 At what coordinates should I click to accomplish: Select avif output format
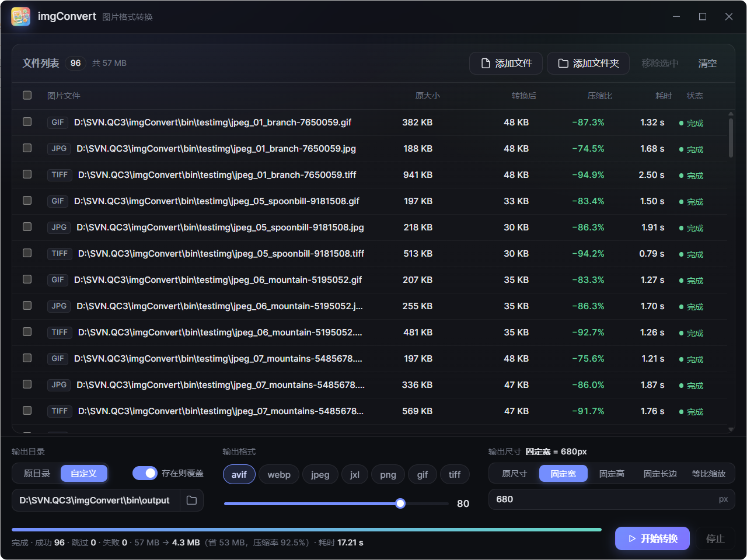click(x=239, y=474)
